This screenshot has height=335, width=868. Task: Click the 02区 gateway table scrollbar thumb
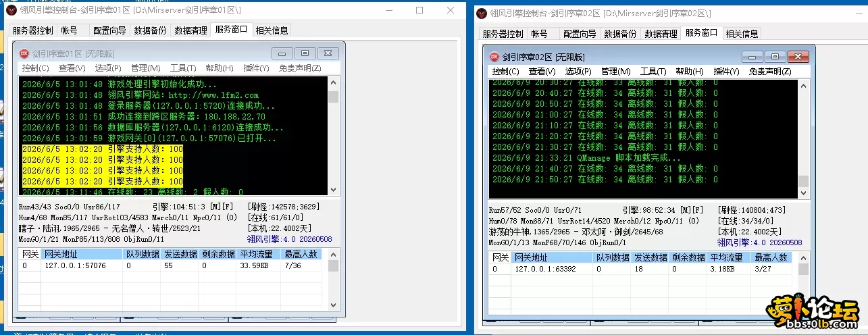803,269
